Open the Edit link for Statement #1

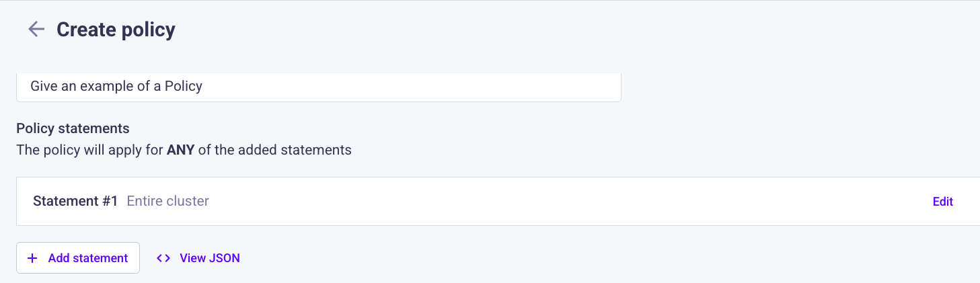(942, 202)
